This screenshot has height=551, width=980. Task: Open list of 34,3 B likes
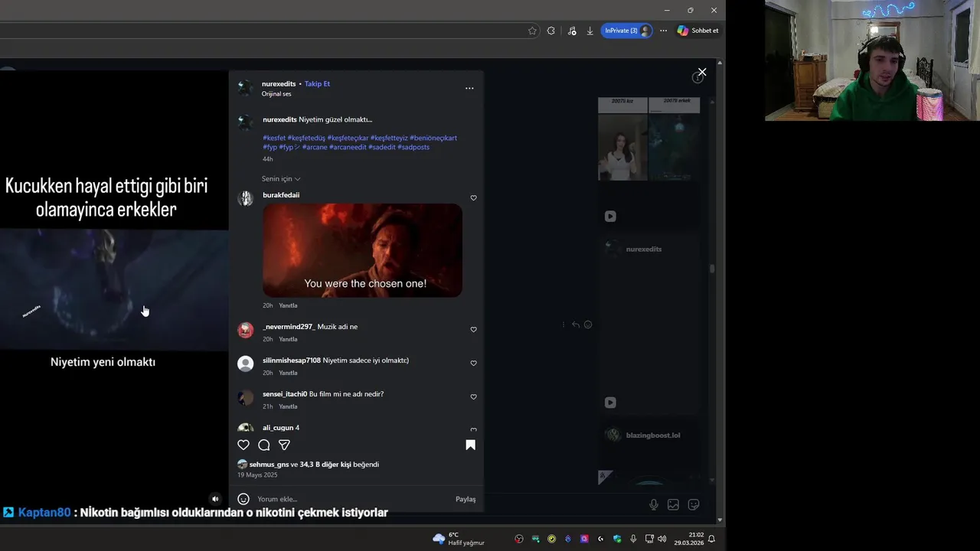(x=325, y=465)
